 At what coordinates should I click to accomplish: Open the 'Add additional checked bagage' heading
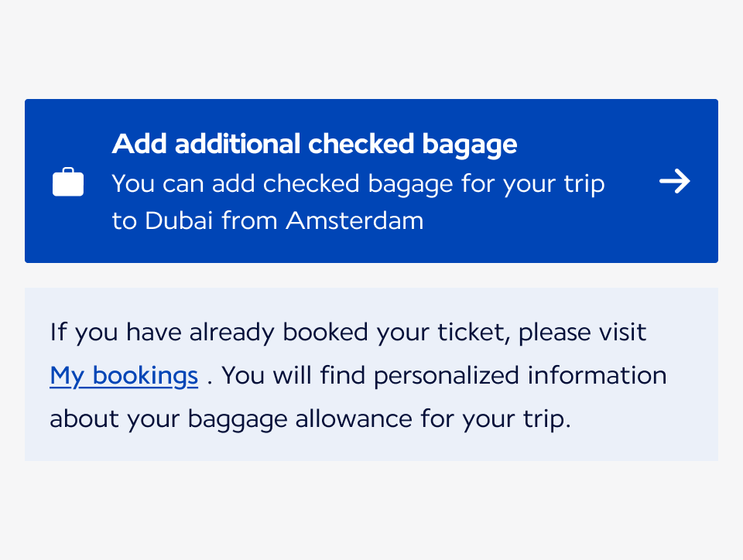pos(315,144)
